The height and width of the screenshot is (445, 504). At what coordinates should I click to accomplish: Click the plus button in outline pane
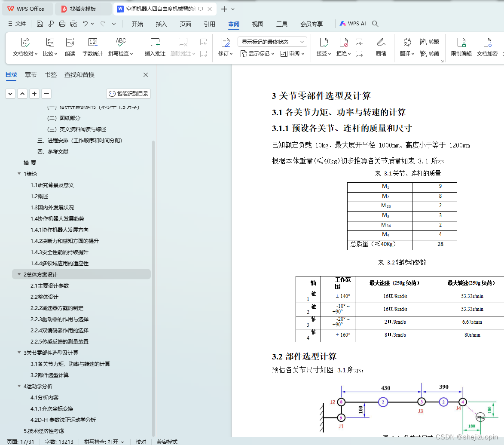click(x=34, y=94)
